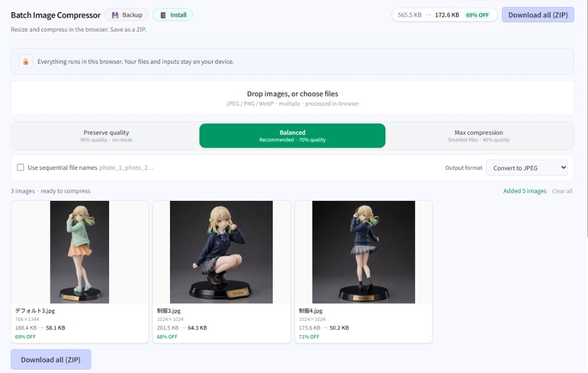Click the Convert to JPEG dropdown arrow
The image size is (588, 373).
[x=563, y=168]
